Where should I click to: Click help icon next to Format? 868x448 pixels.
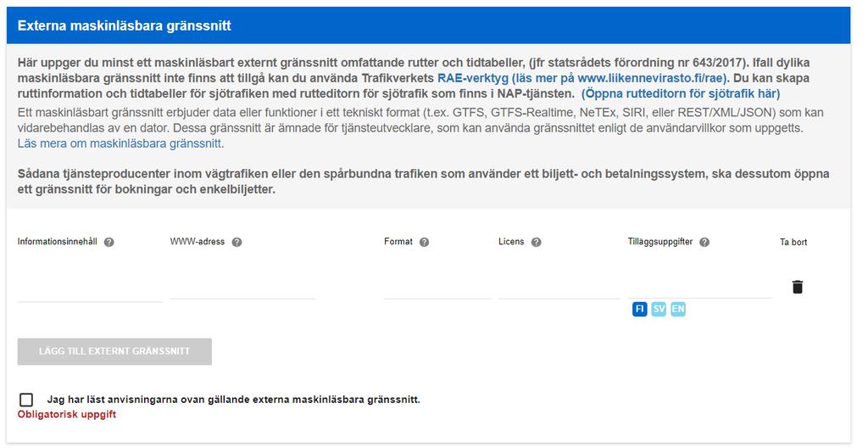pos(424,243)
